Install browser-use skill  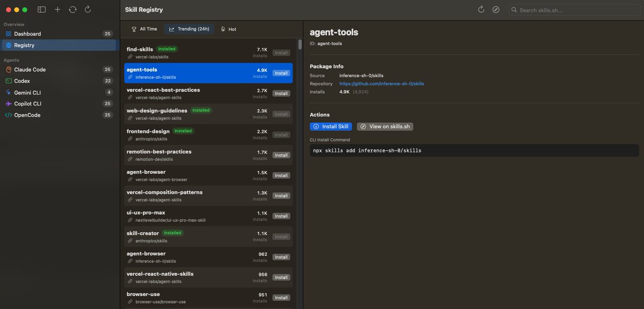point(281,298)
